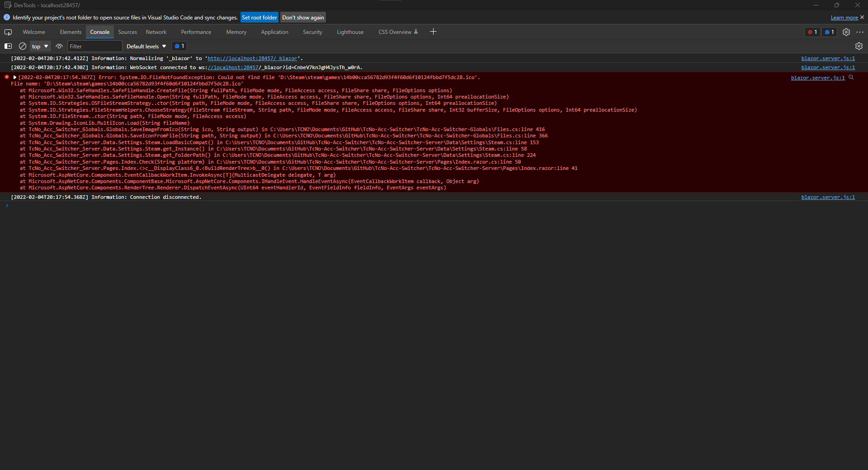Open DevTools settings gear
This screenshot has width=868, height=470.
click(846, 32)
